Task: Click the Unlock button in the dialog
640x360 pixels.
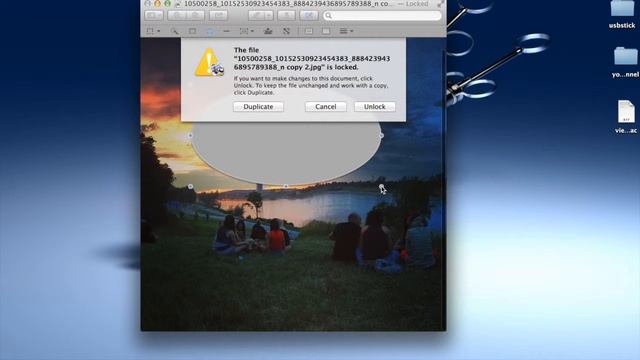Action: [x=374, y=107]
